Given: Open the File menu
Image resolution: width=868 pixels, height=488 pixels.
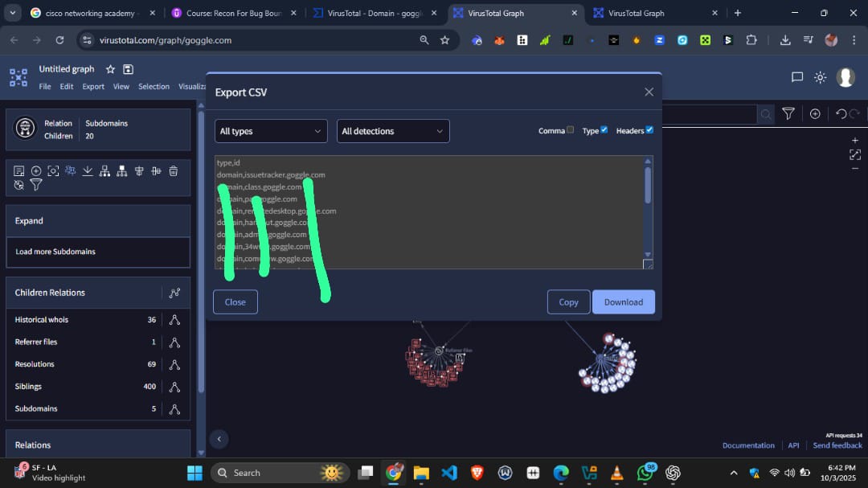Looking at the screenshot, I should [45, 86].
